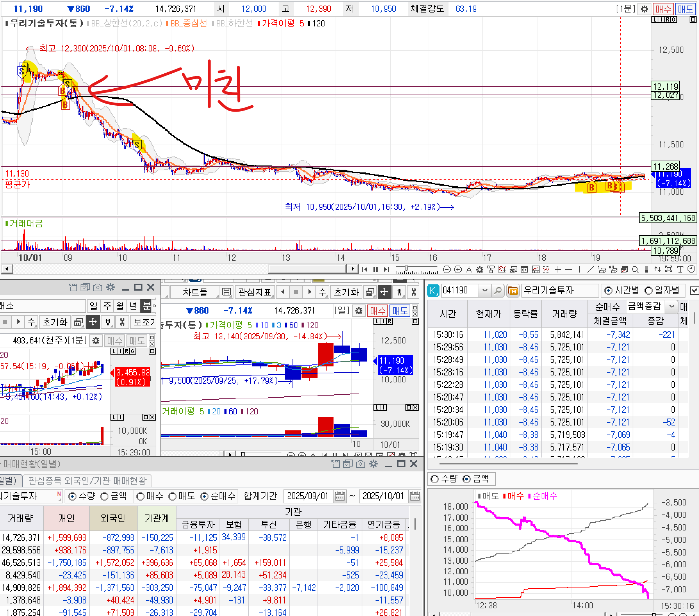Click the crosshair cursor tool in middle chart
The height and width of the screenshot is (616, 699).
coord(384,292)
